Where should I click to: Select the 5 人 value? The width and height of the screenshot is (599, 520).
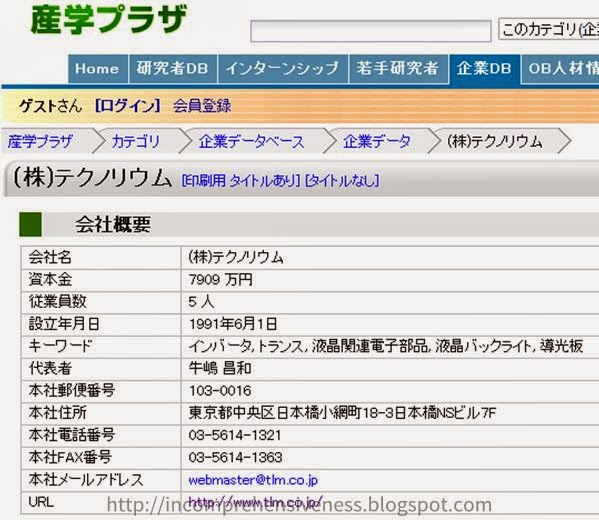[201, 302]
